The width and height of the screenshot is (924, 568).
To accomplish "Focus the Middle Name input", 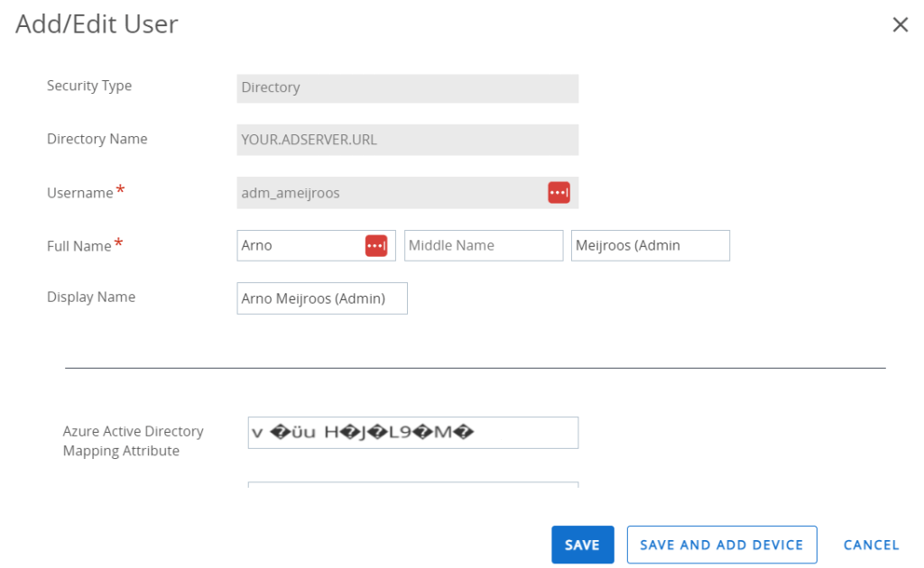I will 483,245.
